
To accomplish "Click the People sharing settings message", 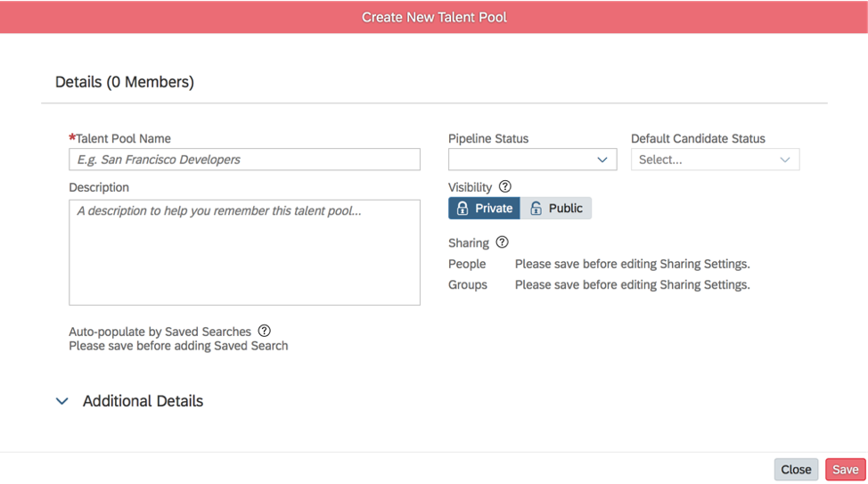I will (x=632, y=264).
